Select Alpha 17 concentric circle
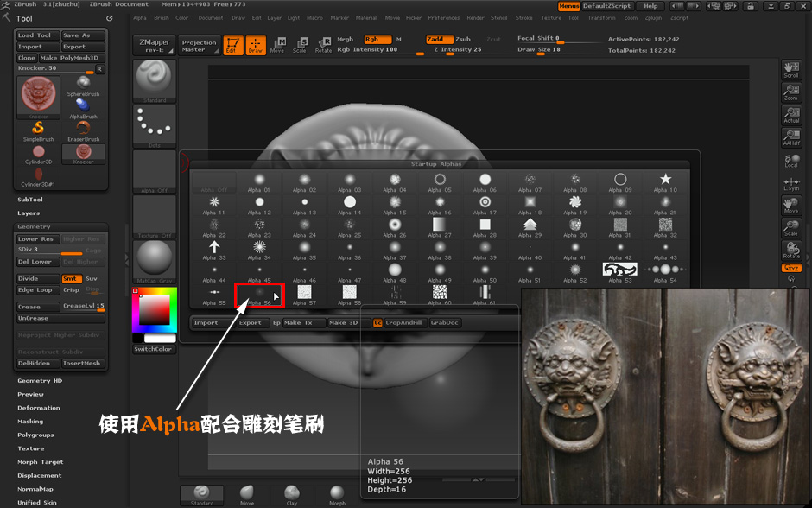This screenshot has height=508, width=812. (485, 206)
